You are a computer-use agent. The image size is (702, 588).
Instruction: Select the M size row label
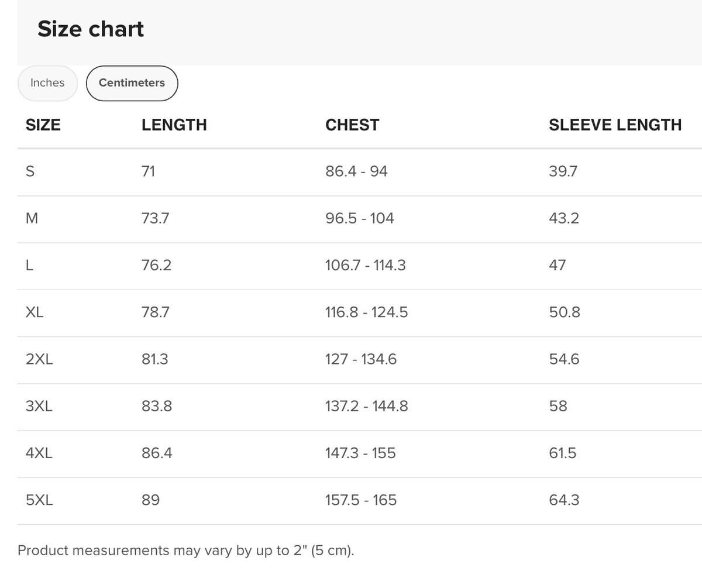click(32, 218)
